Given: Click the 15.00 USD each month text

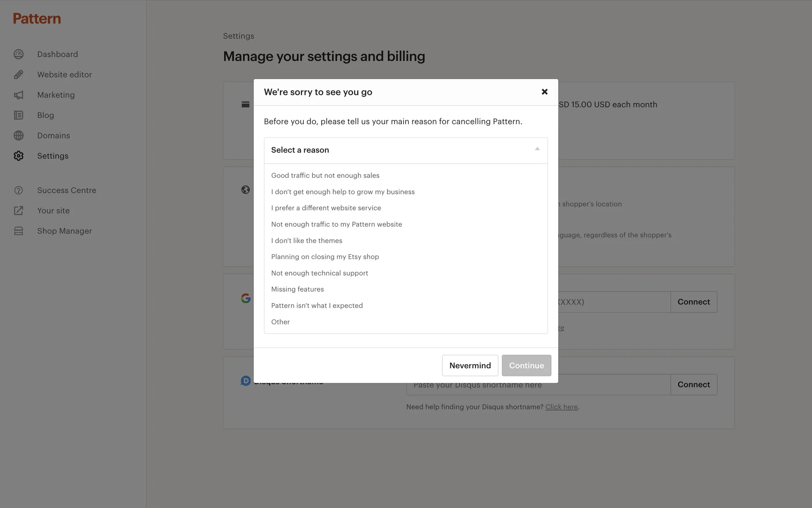Looking at the screenshot, I should click(x=614, y=105).
